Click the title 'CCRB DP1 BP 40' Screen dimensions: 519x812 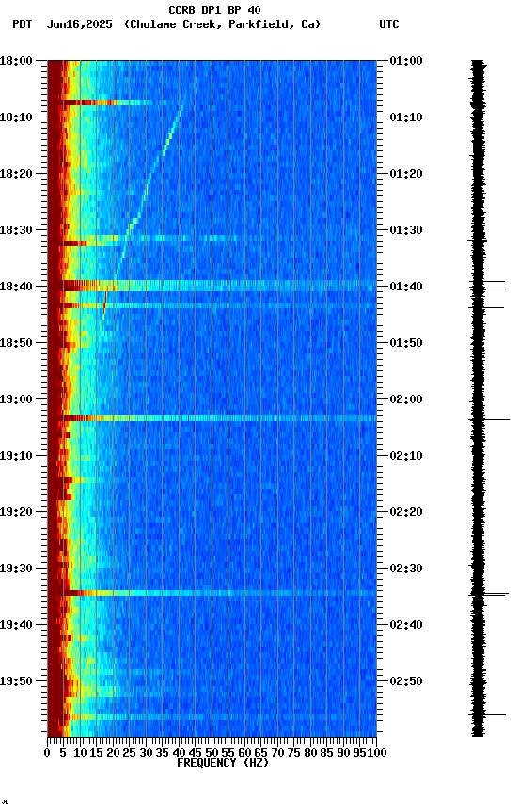coord(214,9)
